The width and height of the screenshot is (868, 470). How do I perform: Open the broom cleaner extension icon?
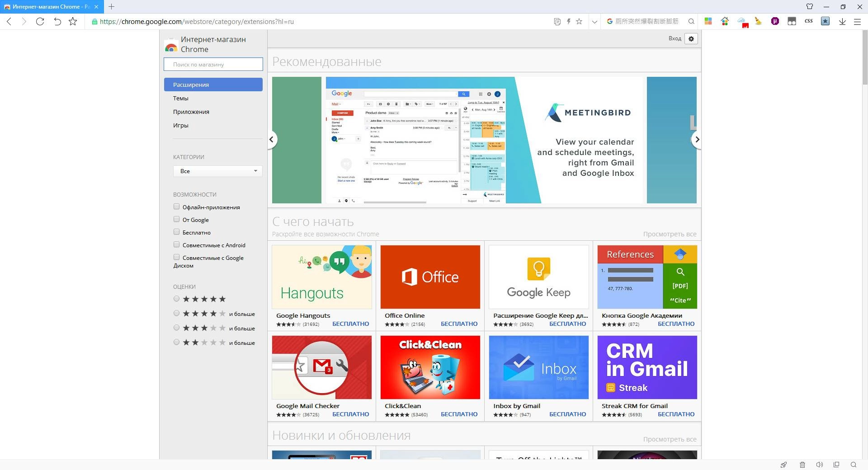[x=758, y=21]
